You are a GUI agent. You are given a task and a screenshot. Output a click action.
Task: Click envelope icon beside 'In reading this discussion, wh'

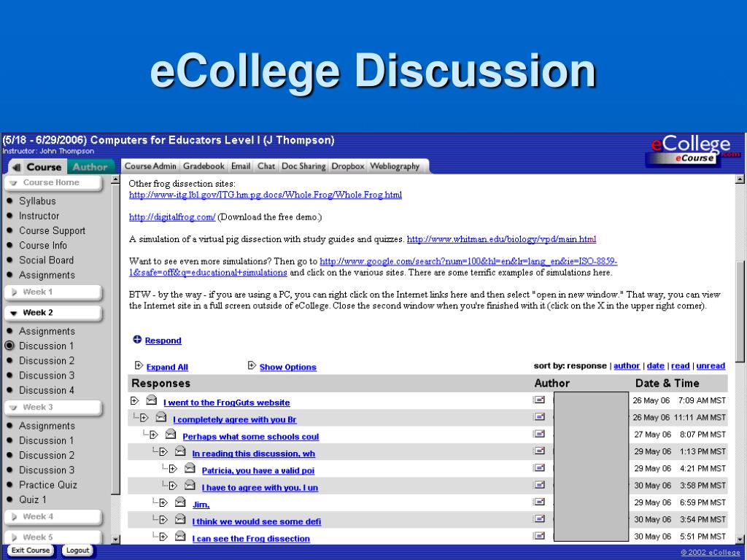(180, 451)
